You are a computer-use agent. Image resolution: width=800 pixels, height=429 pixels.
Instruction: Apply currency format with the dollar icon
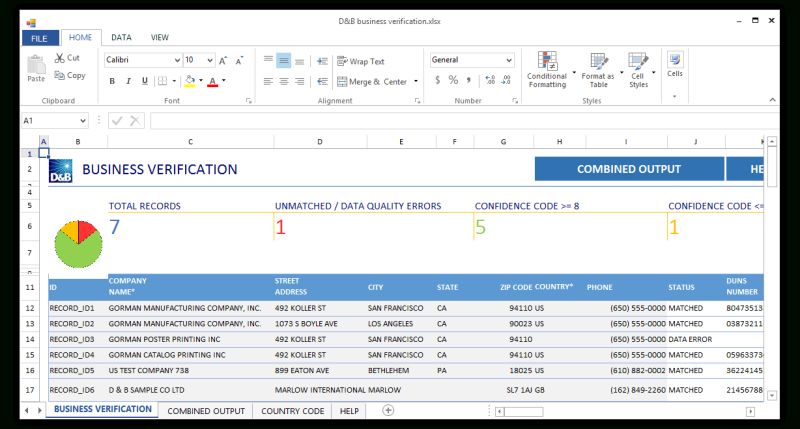pos(437,80)
